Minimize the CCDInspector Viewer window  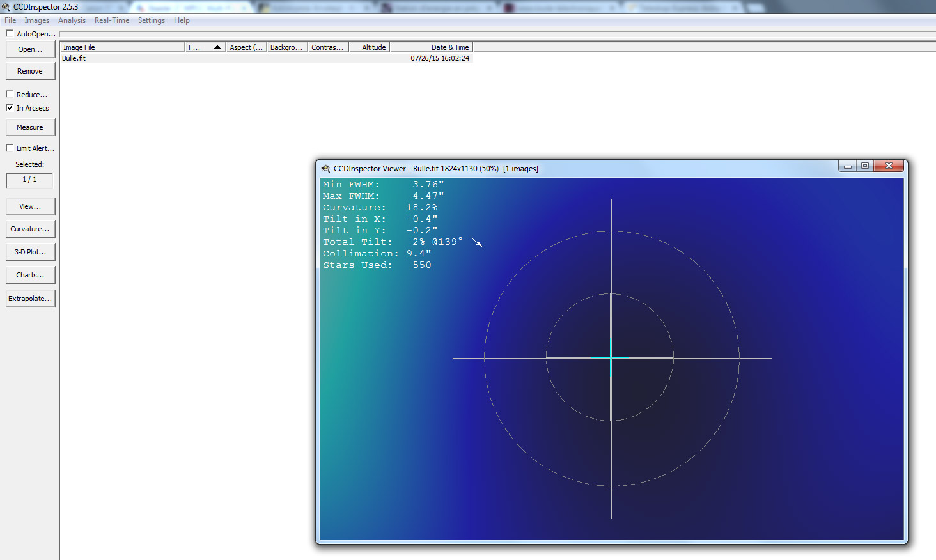848,166
